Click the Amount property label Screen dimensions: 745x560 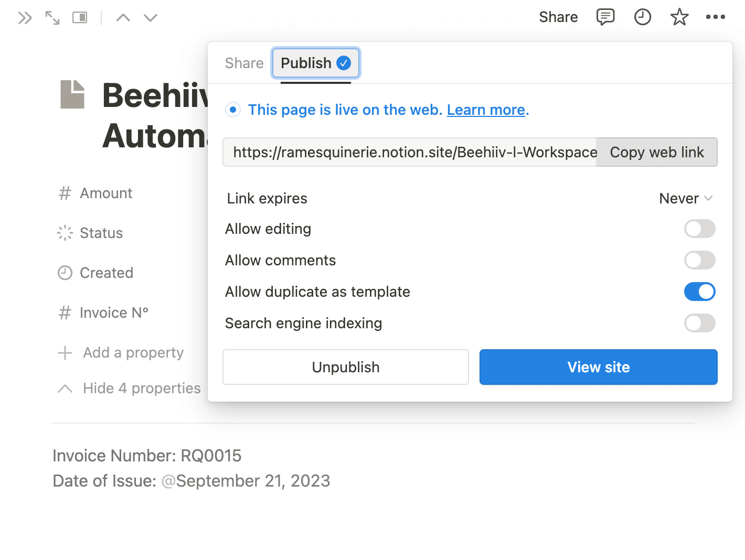[x=106, y=193]
